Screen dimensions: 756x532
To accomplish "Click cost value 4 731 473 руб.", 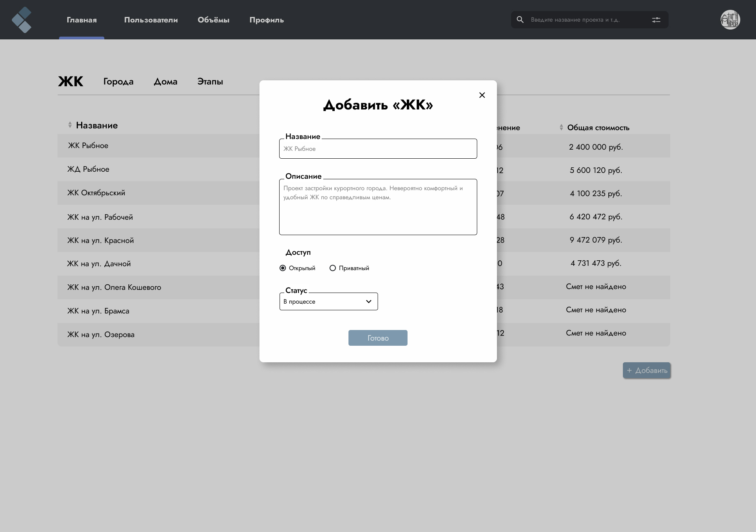I will (596, 263).
